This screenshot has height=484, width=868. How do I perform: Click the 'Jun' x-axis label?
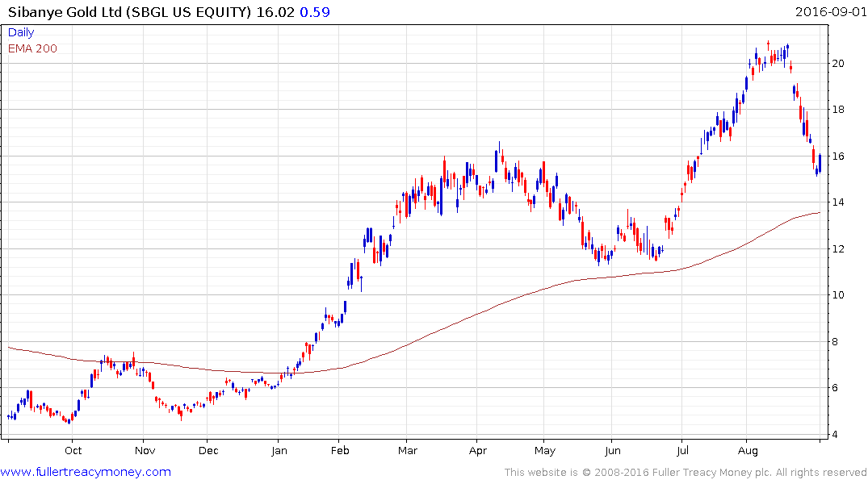612,451
